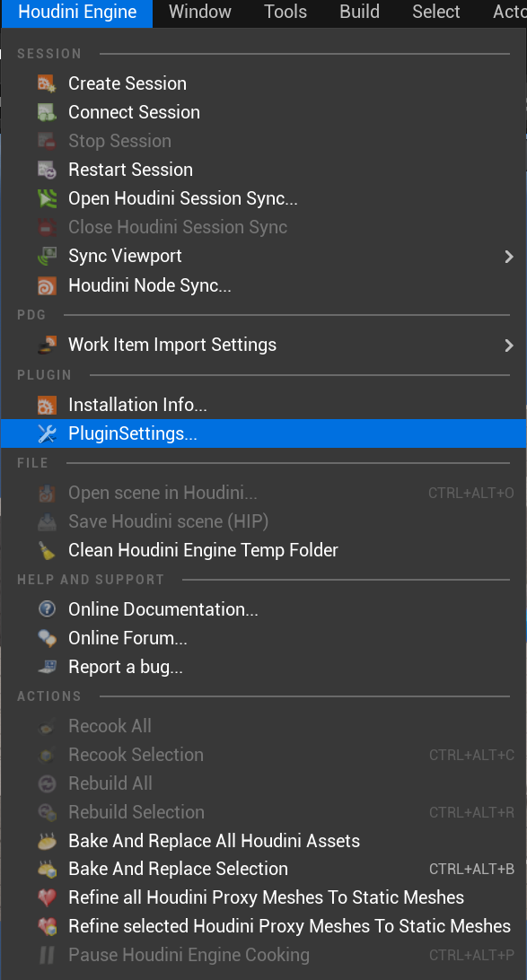
Task: Open the Sync Viewport chevron arrow
Action: pyautogui.click(x=509, y=256)
